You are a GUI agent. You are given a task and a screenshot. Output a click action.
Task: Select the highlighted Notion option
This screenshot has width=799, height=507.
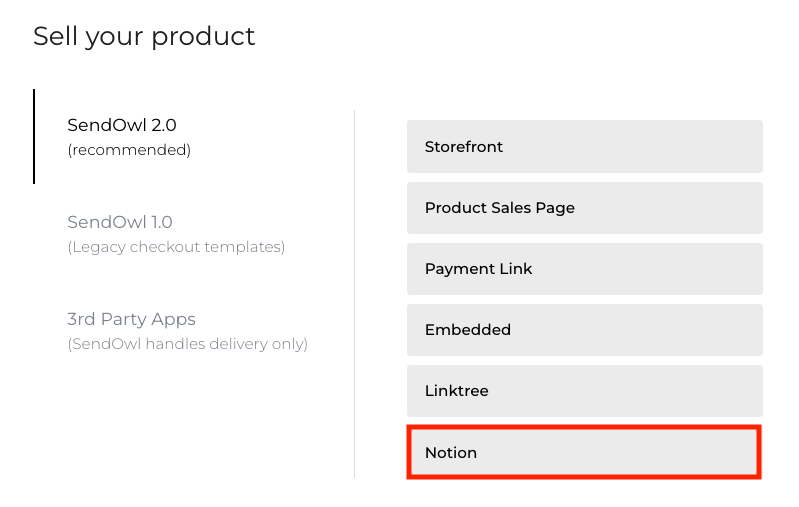click(584, 453)
